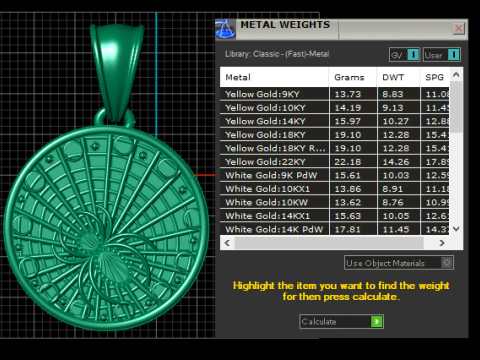The height and width of the screenshot is (360, 480).
Task: Click the 9.13 DWT value
Action: coord(393,108)
